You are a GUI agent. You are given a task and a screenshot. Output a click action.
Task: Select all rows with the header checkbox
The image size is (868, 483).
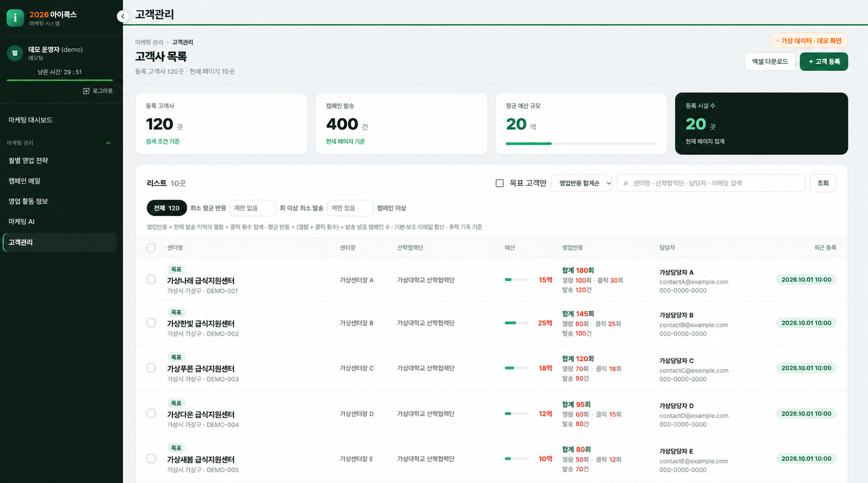151,248
